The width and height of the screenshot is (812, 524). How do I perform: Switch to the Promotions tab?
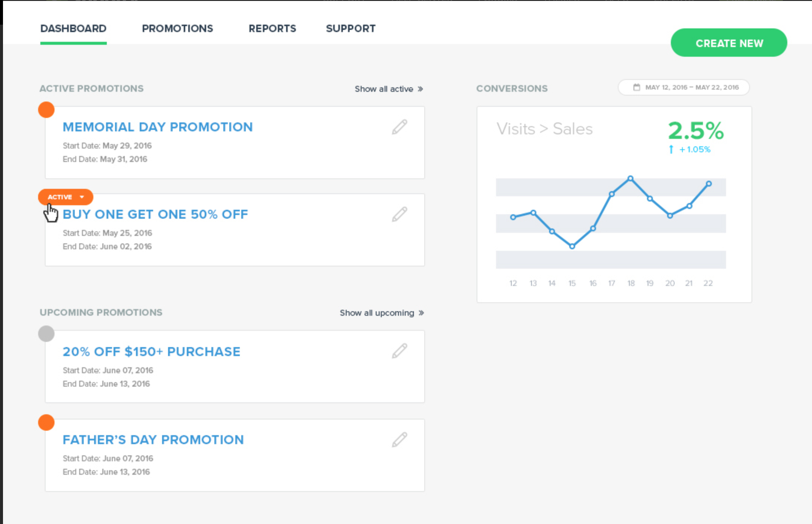point(177,28)
